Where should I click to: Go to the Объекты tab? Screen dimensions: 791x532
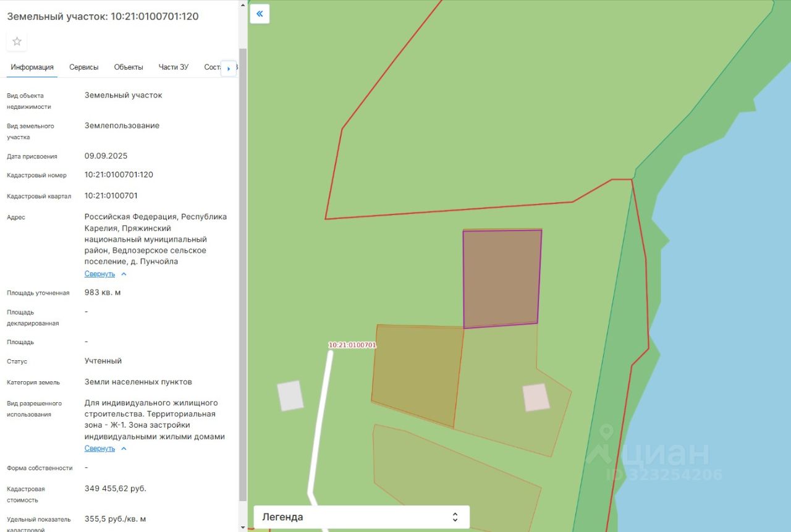tap(129, 67)
